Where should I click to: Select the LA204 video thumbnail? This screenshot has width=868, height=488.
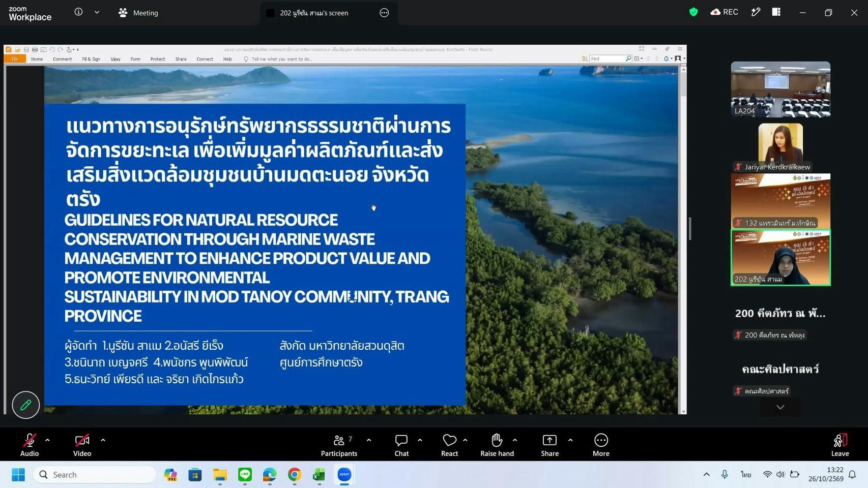[x=780, y=89]
